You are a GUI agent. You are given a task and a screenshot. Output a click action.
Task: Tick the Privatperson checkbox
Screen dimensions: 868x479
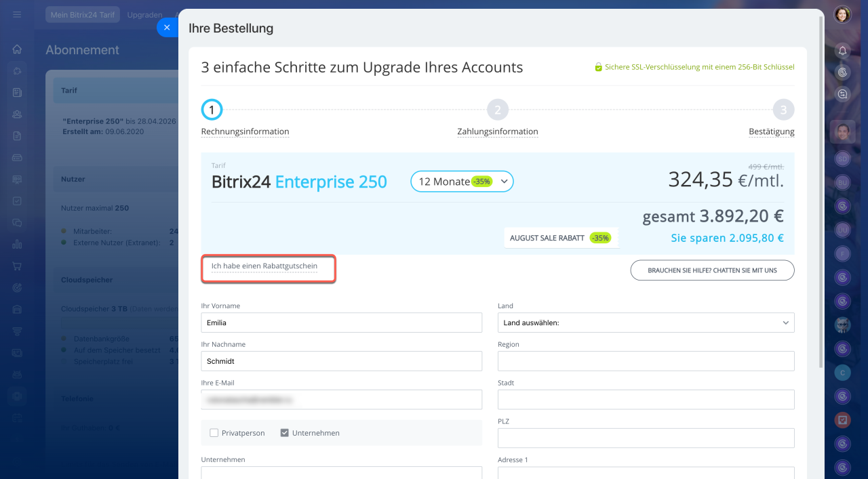click(x=214, y=433)
